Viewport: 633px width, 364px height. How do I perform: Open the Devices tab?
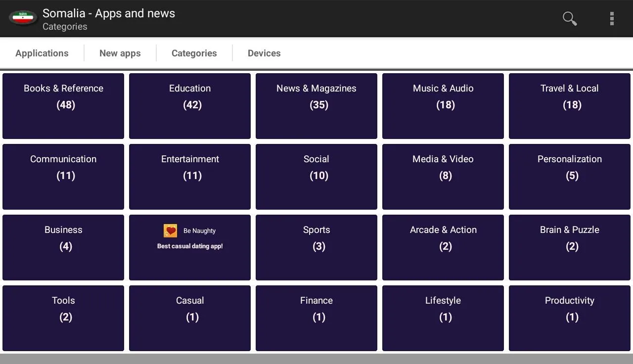pyautogui.click(x=264, y=53)
